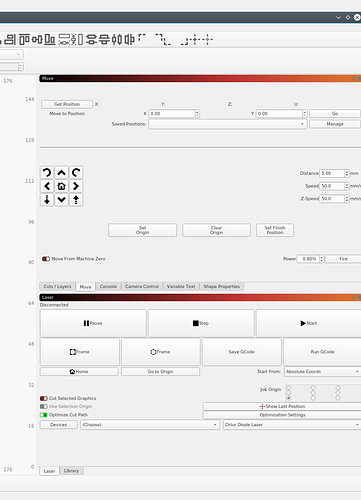361x500 pixels.
Task: Click the Clear Origin button
Action: pos(216,230)
